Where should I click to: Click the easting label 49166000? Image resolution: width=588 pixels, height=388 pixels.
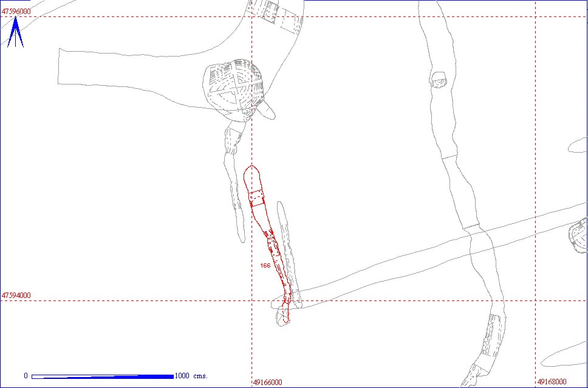point(268,382)
